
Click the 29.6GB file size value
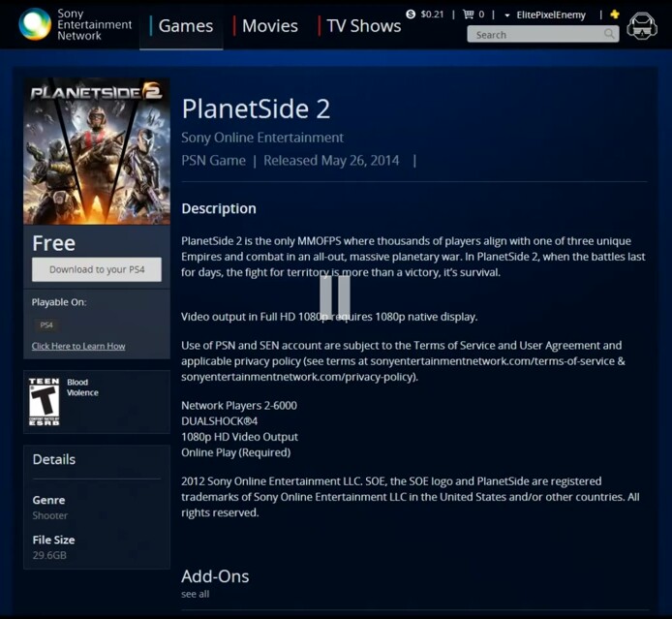click(49, 556)
